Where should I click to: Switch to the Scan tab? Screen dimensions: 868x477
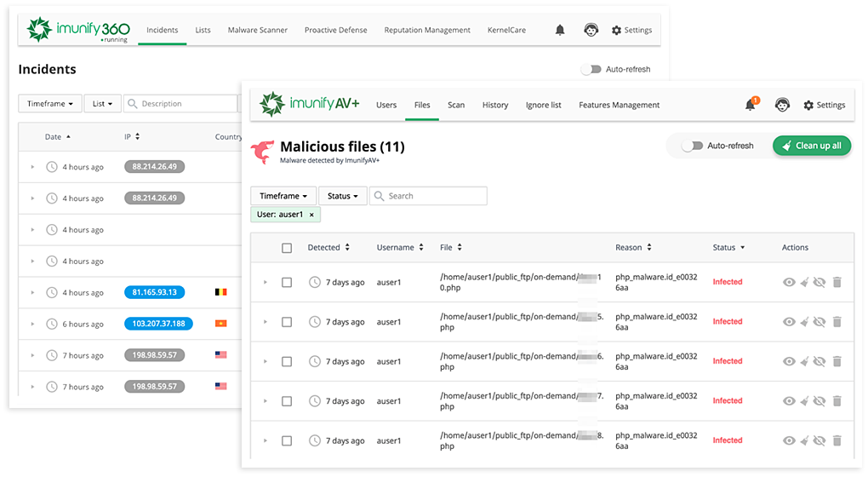pos(456,105)
